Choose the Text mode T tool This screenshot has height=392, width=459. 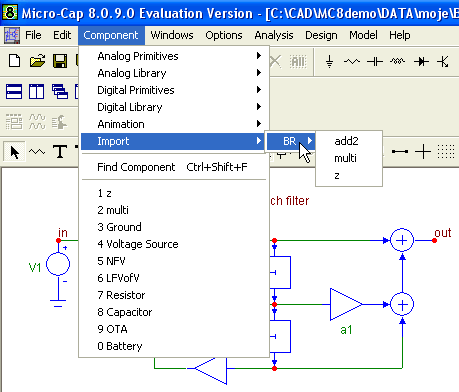[60, 152]
